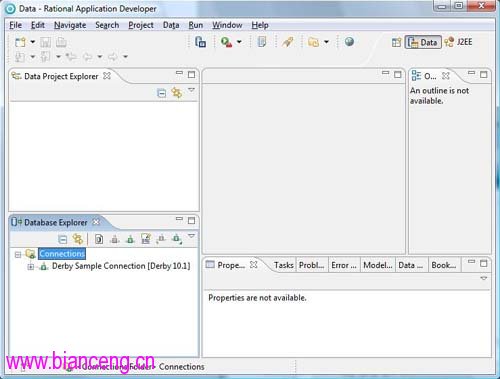Click the New wizard toolbar icon
This screenshot has width=500, height=379.
click(x=20, y=42)
